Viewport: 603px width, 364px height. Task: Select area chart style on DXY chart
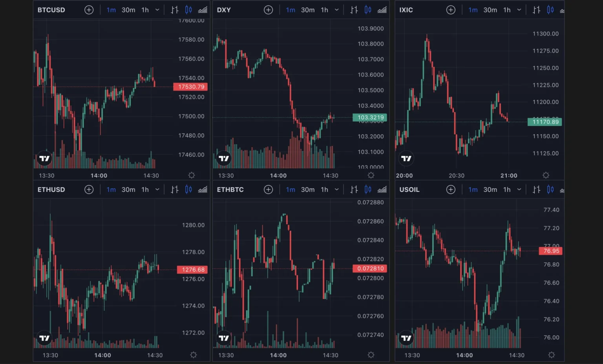point(382,10)
